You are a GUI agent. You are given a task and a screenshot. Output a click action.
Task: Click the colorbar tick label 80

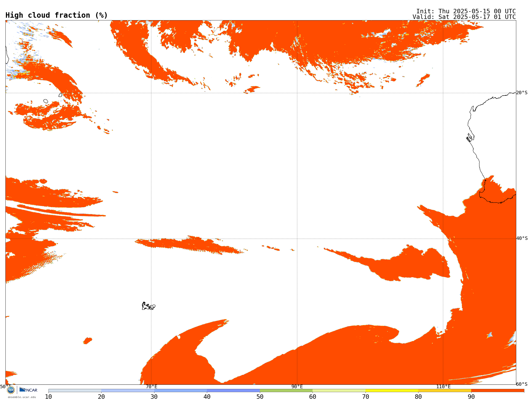pos(418,397)
